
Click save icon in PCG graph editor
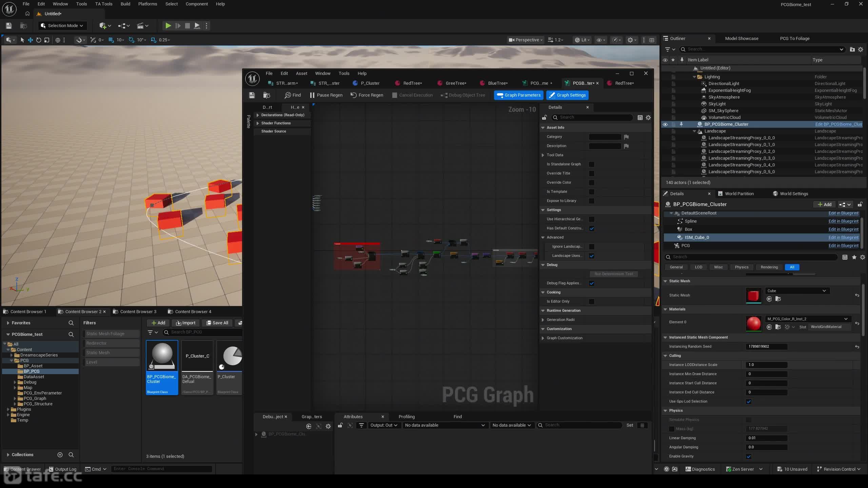tap(252, 95)
